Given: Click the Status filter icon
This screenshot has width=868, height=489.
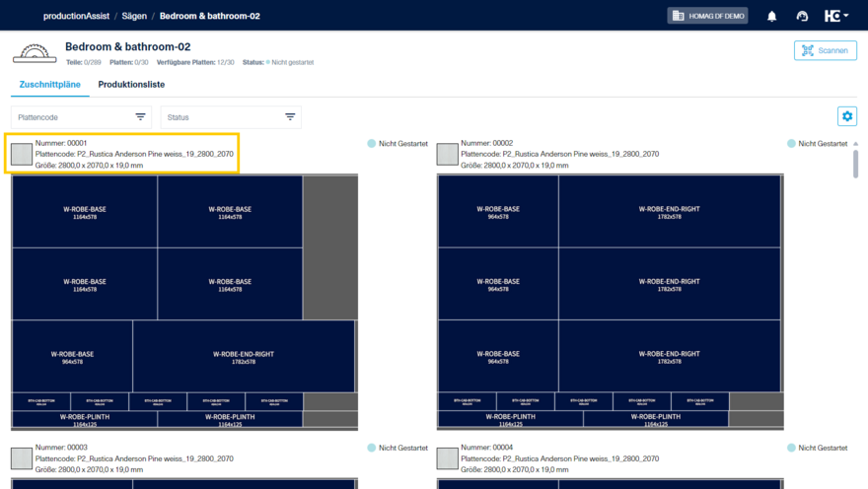Looking at the screenshot, I should [x=290, y=116].
